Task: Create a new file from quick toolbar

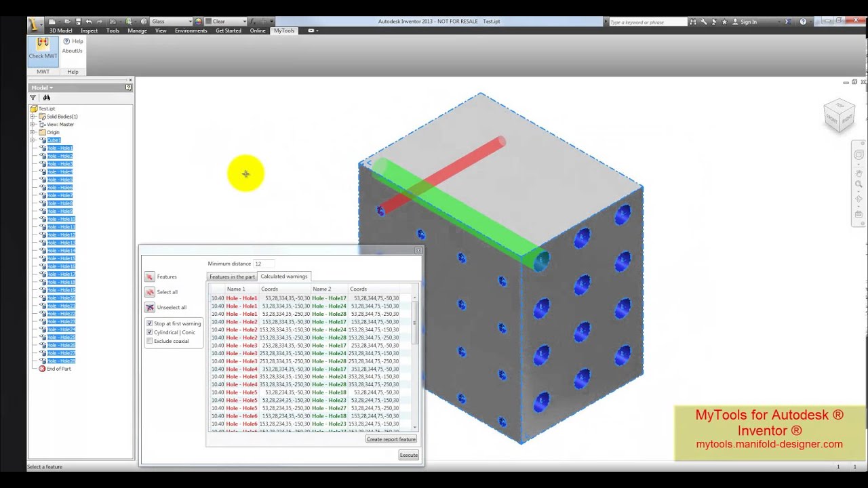Action: point(53,22)
